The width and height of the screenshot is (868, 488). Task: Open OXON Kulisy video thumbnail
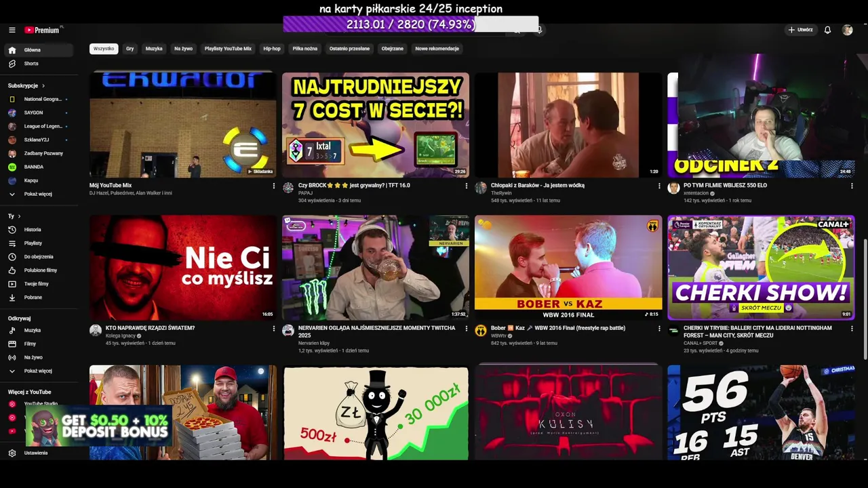568,412
